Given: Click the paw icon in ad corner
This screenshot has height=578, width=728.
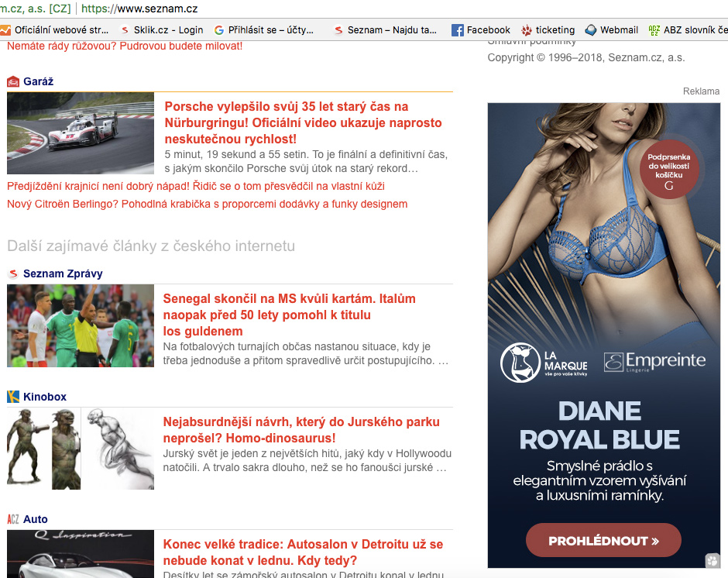Looking at the screenshot, I should (x=712, y=560).
